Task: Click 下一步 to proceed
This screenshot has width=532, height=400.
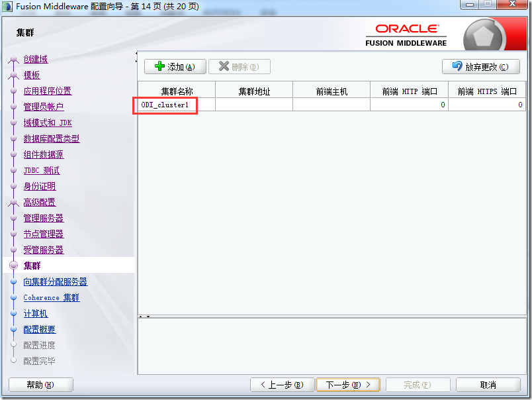Action: coord(348,385)
